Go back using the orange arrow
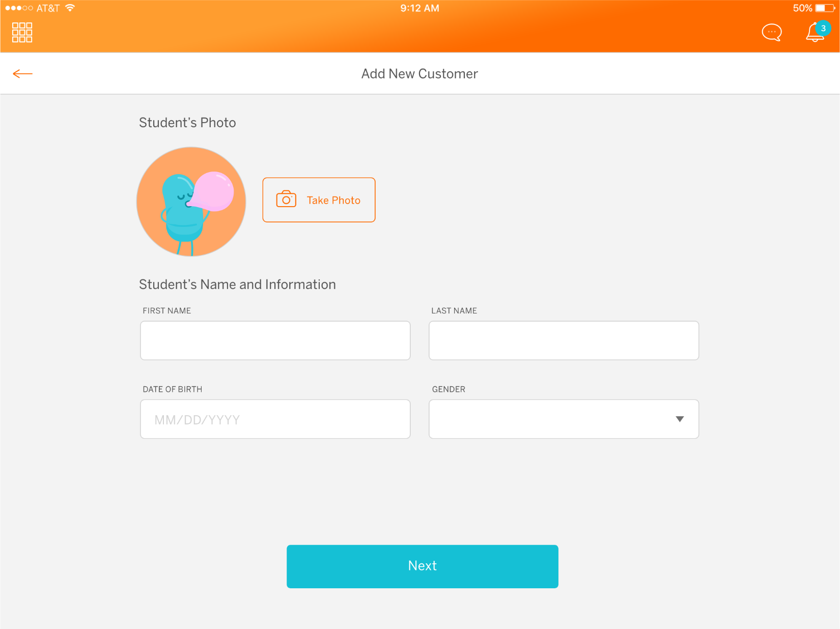This screenshot has width=840, height=629. point(22,74)
